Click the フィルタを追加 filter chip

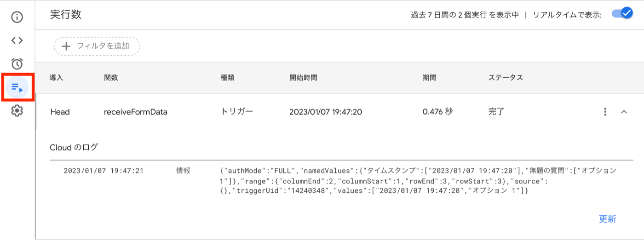(97, 46)
